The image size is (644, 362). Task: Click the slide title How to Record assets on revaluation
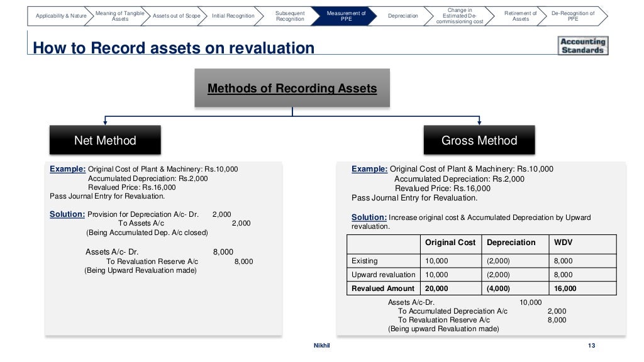174,48
